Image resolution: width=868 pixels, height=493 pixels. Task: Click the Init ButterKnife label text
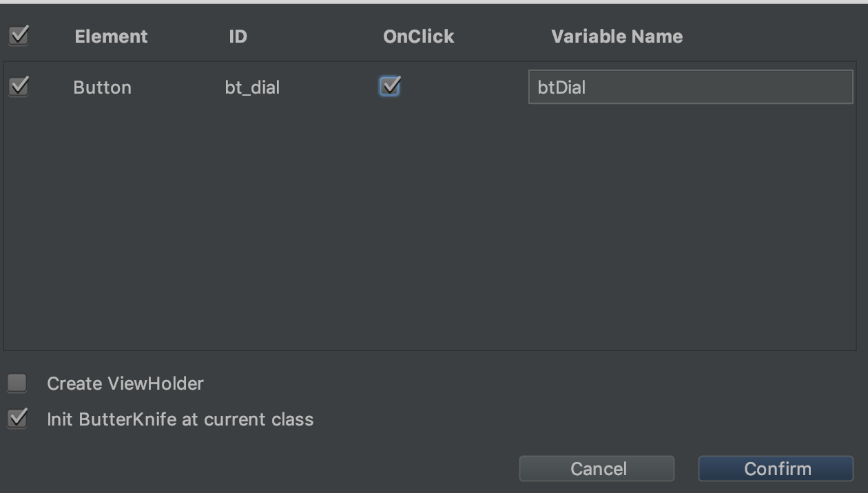point(179,419)
